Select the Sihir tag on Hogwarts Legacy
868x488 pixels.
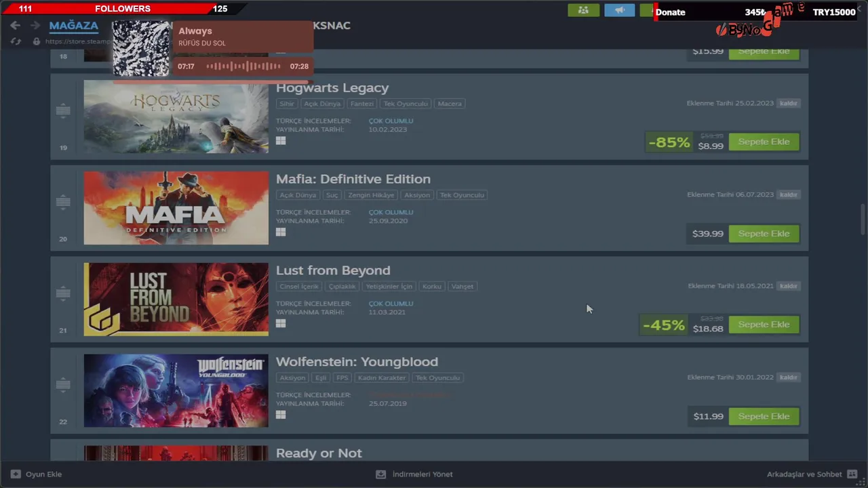[x=287, y=104]
